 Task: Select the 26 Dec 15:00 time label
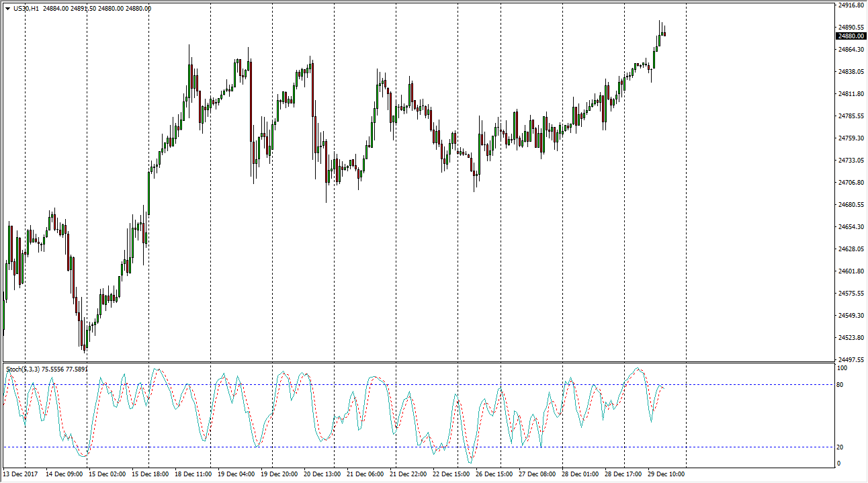pyautogui.click(x=493, y=474)
